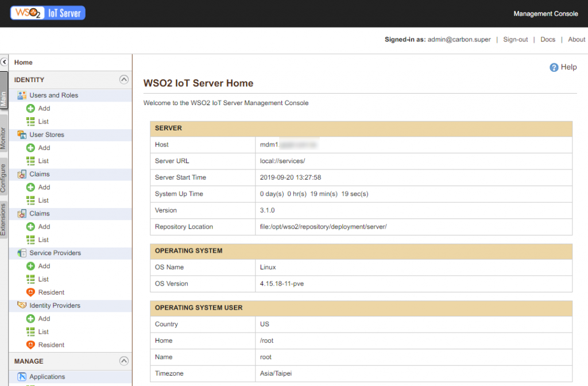Click the Server URL value local://services/
The width and height of the screenshot is (588, 386).
pos(283,161)
